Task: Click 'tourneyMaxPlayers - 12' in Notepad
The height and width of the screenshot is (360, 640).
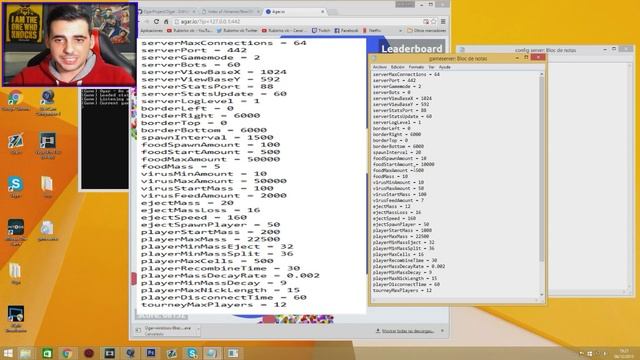Action: (402, 290)
